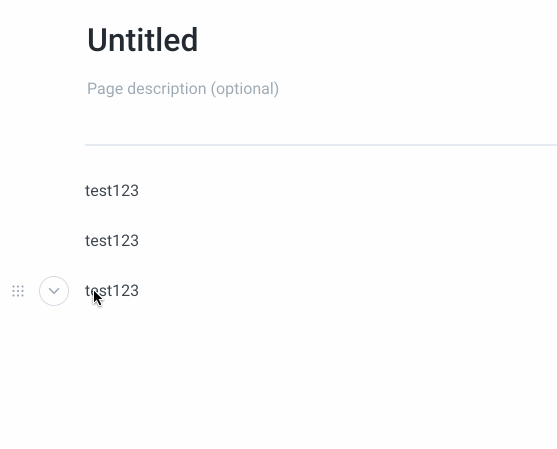The width and height of the screenshot is (557, 449).
Task: Click the letter "U" in the Untitled heading
Action: (x=97, y=40)
